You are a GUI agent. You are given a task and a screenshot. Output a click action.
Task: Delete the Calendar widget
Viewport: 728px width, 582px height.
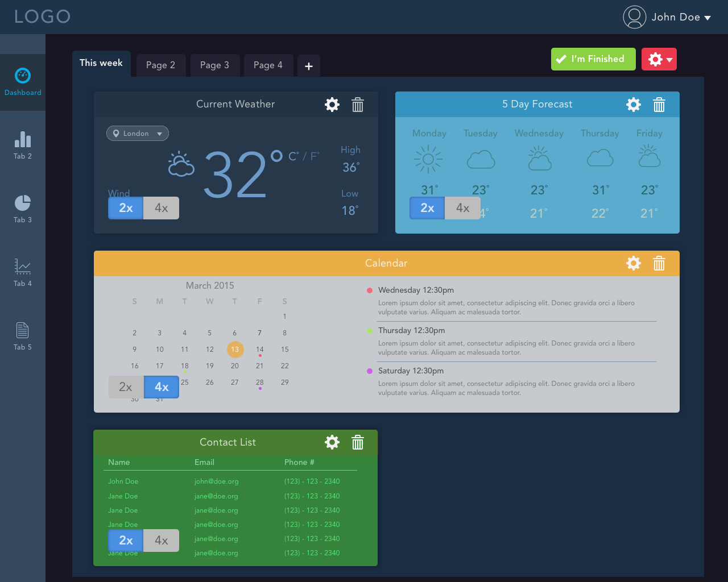pos(659,263)
